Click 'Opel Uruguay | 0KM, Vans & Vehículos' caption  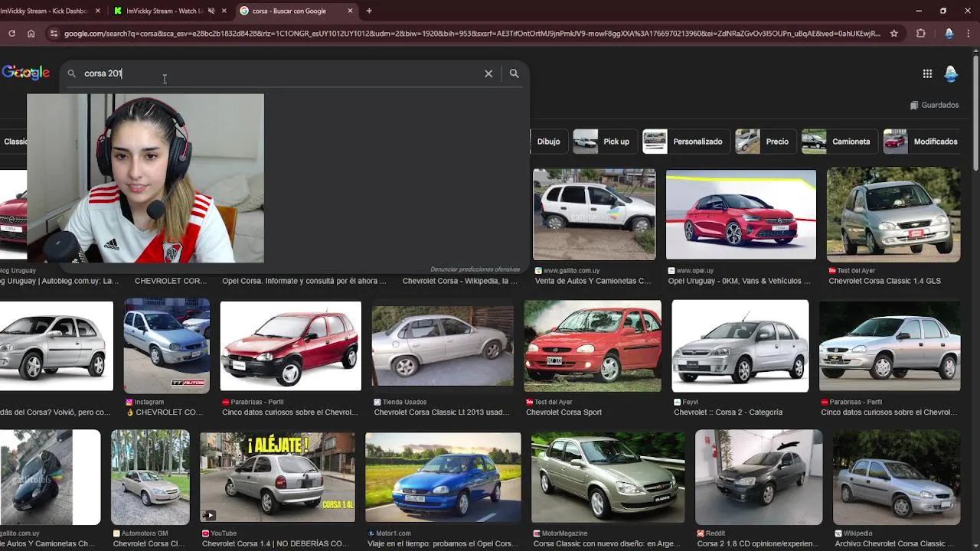(739, 281)
